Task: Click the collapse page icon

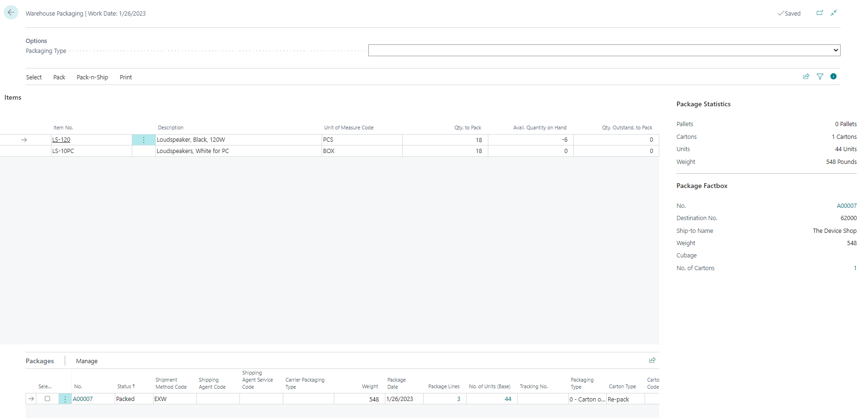Action: coord(834,13)
